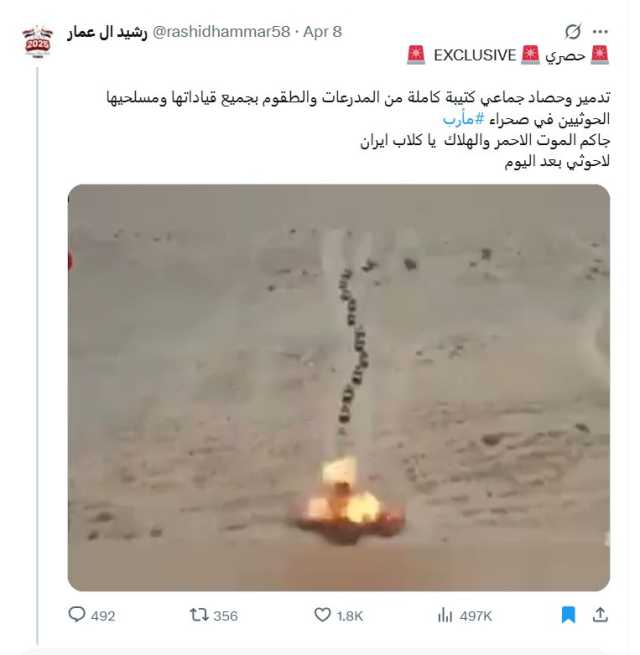Open the poster's profile avatar

coord(37,41)
